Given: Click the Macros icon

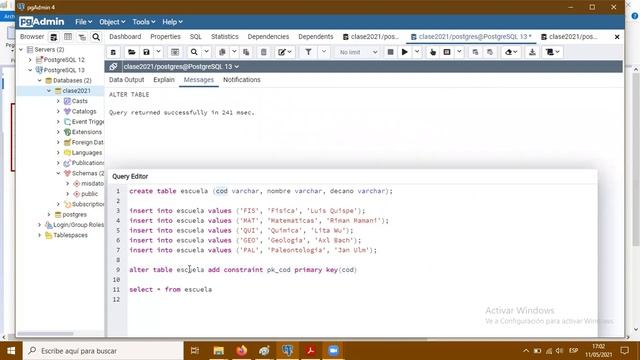Looking at the screenshot, I should [553, 52].
